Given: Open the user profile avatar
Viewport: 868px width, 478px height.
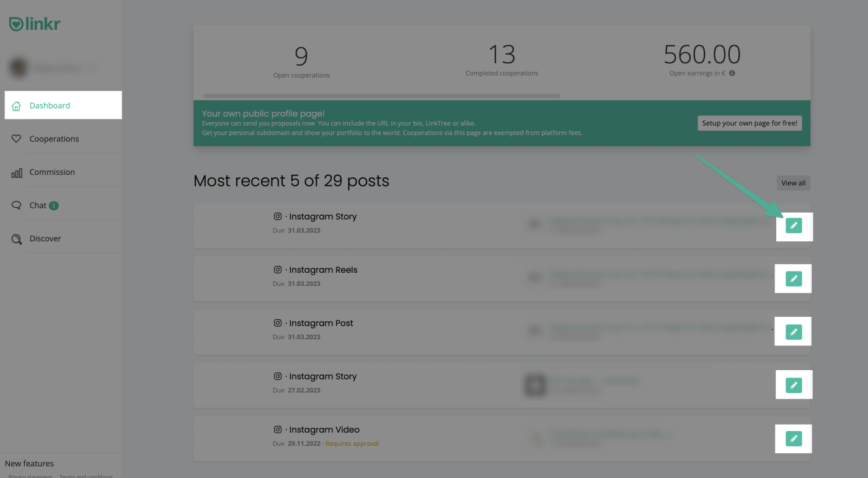Looking at the screenshot, I should 19,68.
